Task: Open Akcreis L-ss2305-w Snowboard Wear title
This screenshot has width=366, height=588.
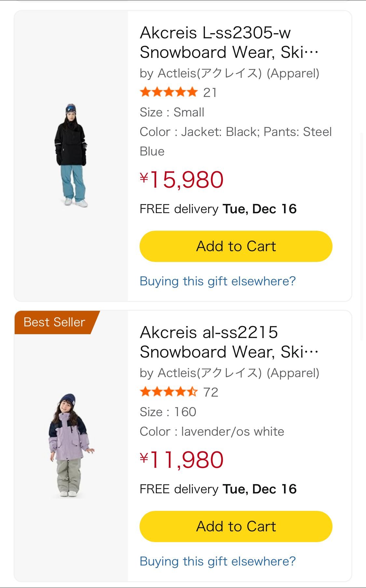Action: click(x=229, y=42)
